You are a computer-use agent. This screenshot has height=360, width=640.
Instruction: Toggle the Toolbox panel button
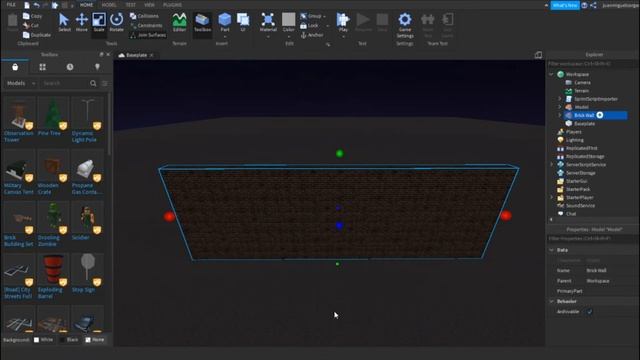click(x=202, y=22)
